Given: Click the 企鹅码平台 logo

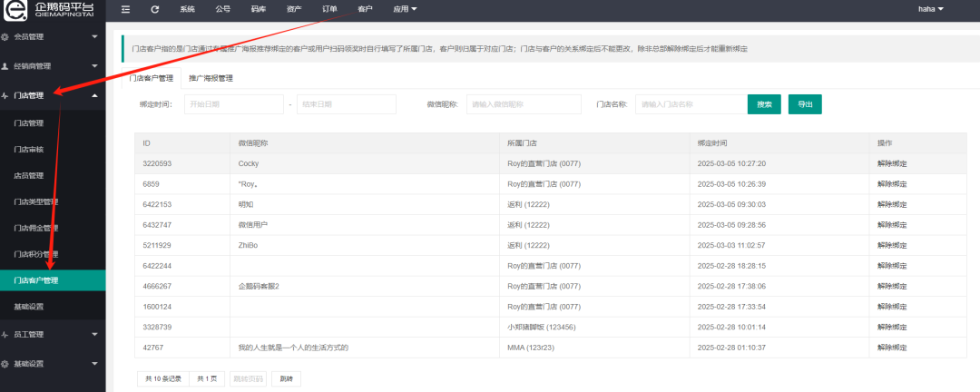Looking at the screenshot, I should [x=53, y=9].
